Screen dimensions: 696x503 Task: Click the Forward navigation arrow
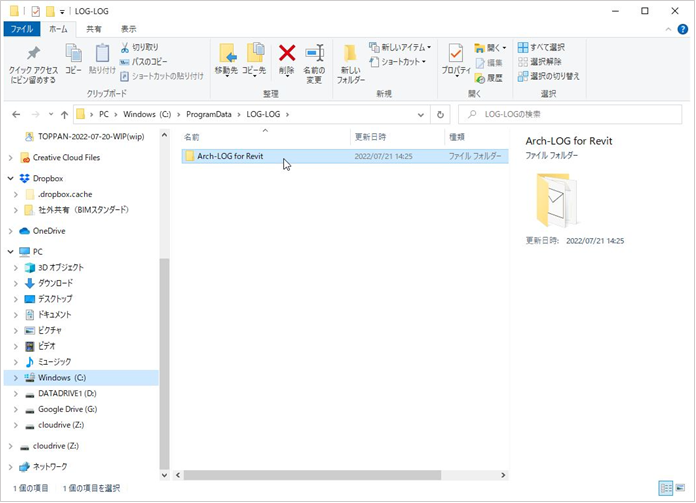[x=36, y=115]
